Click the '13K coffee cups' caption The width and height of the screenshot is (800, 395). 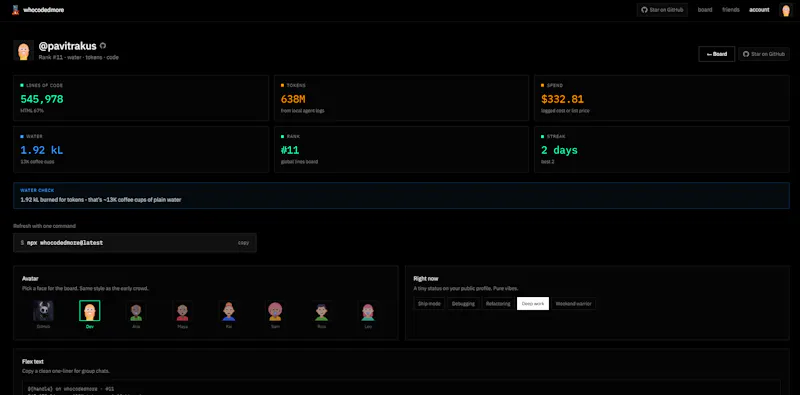tap(37, 161)
